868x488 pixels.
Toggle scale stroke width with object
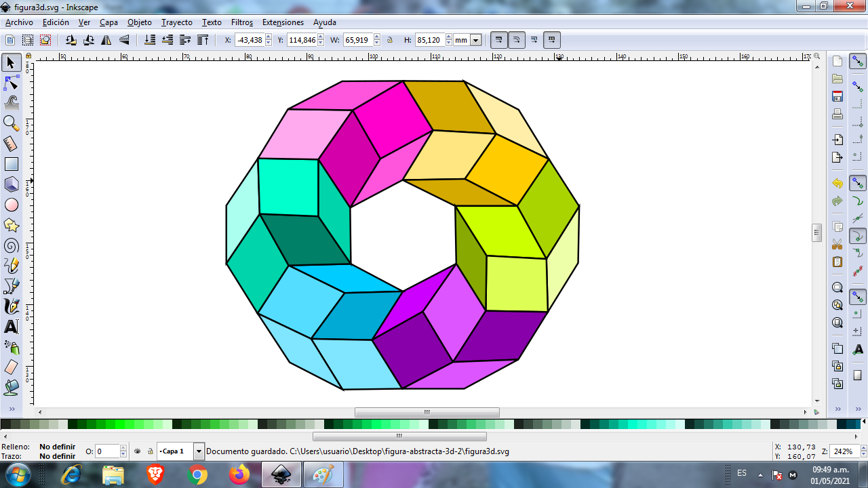(x=499, y=40)
